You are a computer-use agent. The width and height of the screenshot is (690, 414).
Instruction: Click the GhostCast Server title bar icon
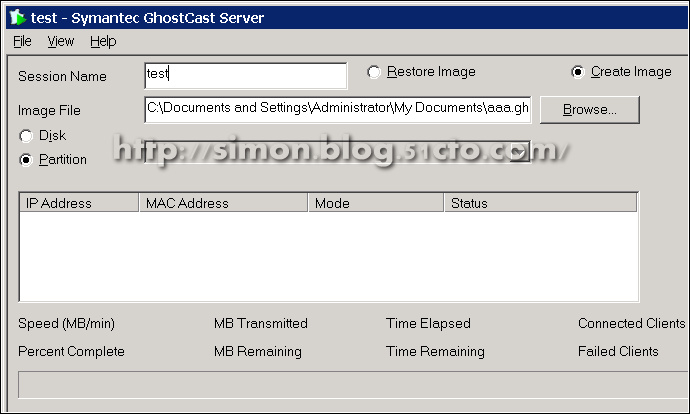(x=18, y=18)
